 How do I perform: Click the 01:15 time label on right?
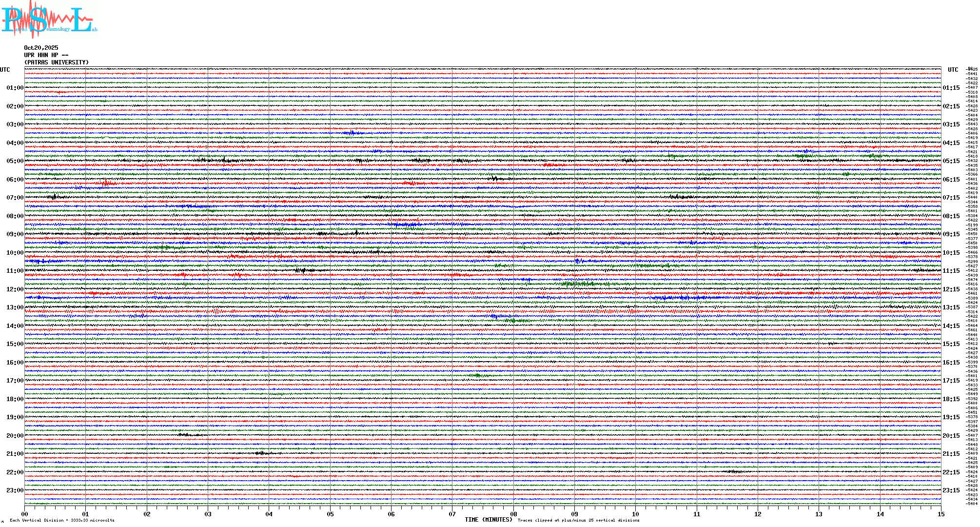[951, 88]
